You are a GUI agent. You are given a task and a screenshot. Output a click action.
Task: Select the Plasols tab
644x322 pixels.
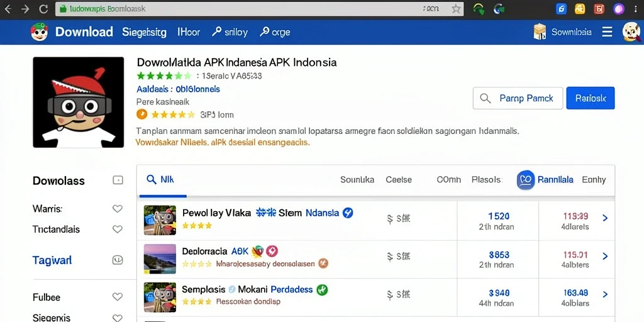[487, 179]
